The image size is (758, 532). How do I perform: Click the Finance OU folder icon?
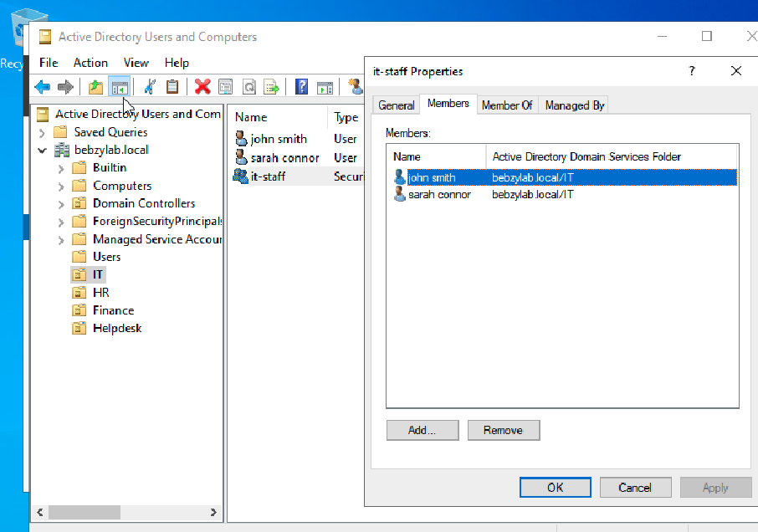point(79,310)
